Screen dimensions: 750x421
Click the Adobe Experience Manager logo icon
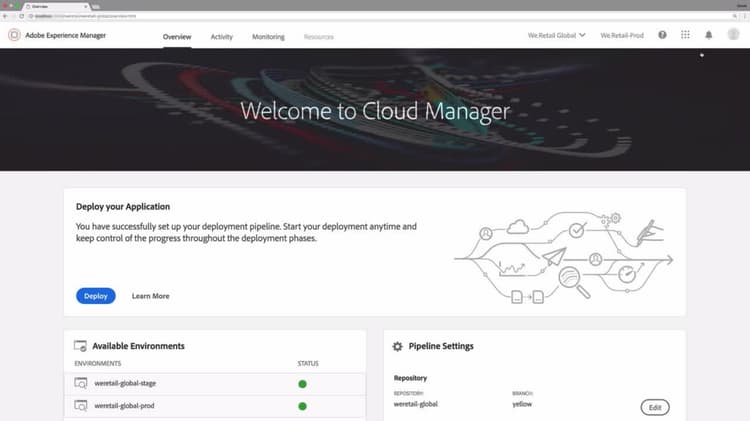(14, 35)
